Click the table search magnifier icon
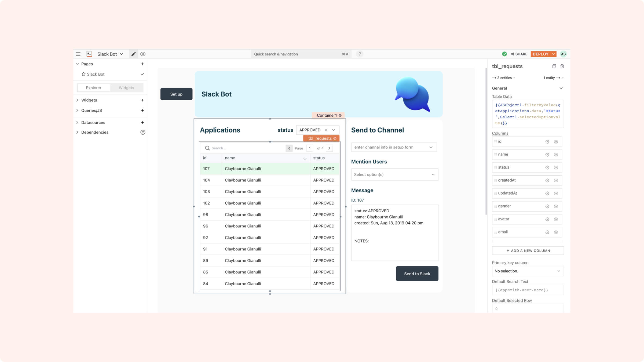 [207, 148]
